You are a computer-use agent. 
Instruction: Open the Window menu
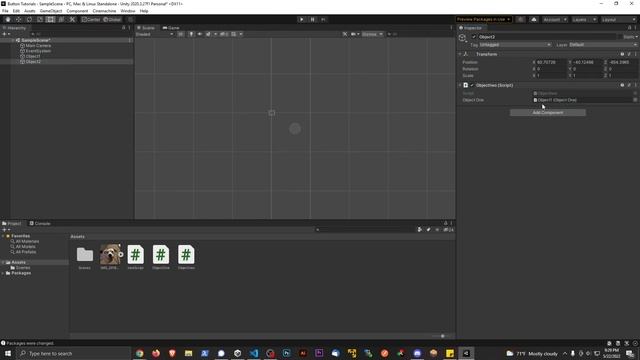[x=128, y=11]
